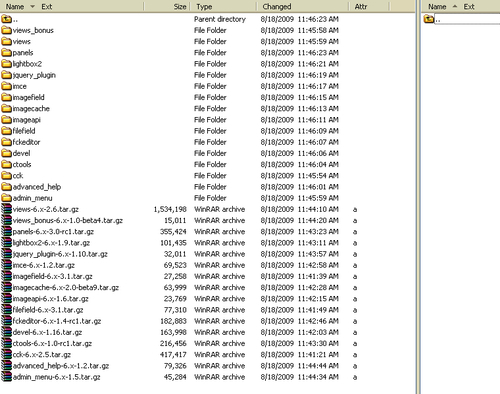500x394 pixels.
Task: Click the Name column header in right panel
Action: [437, 7]
